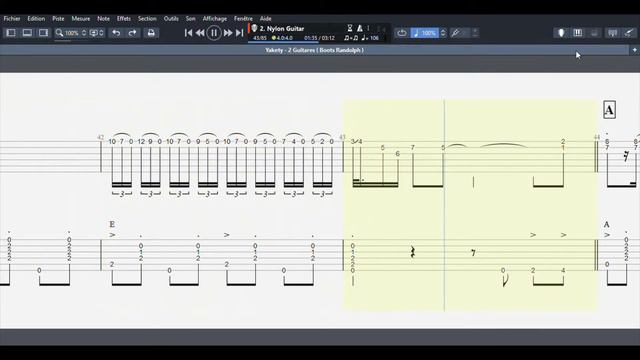Skip forward to the next bar
This screenshot has height=360, width=640.
point(228,33)
